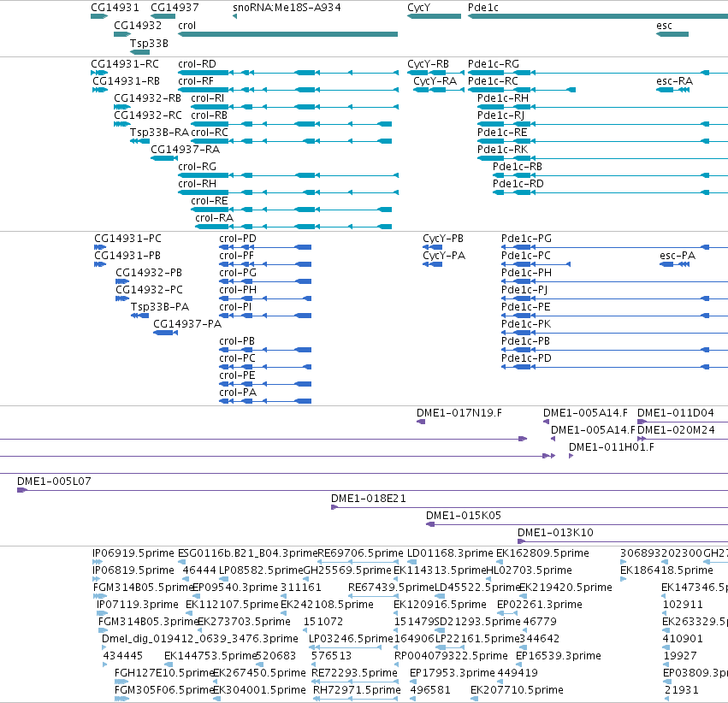Click BAC clone DME1-015K05
The width and height of the screenshot is (728, 703).
click(577, 524)
